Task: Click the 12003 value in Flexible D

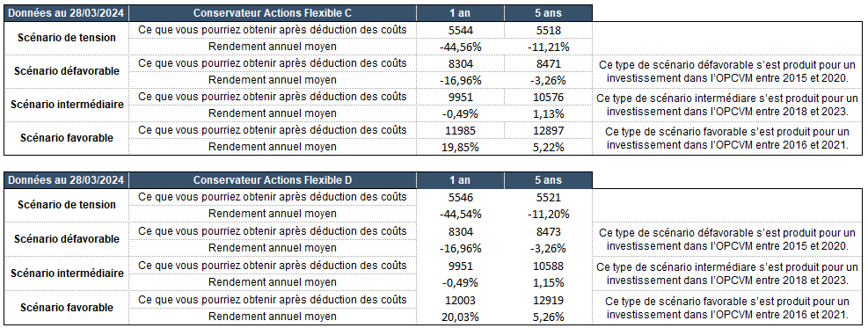Action: pyautogui.click(x=460, y=300)
